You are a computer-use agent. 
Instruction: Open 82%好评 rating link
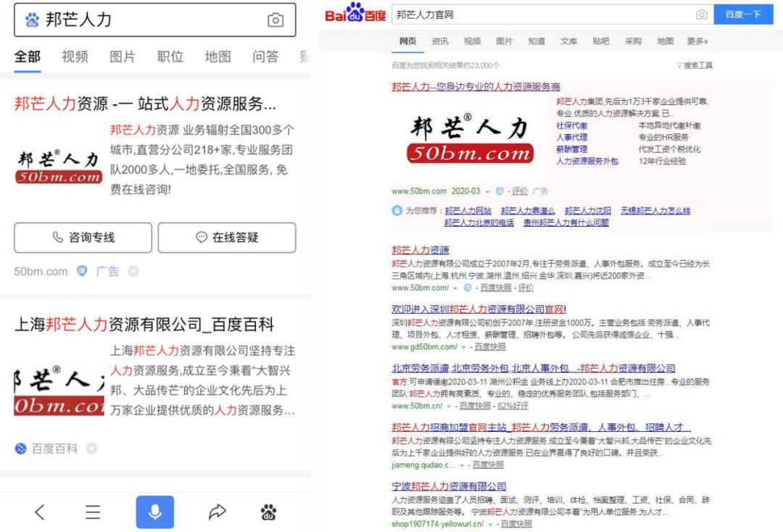pyautogui.click(x=513, y=406)
